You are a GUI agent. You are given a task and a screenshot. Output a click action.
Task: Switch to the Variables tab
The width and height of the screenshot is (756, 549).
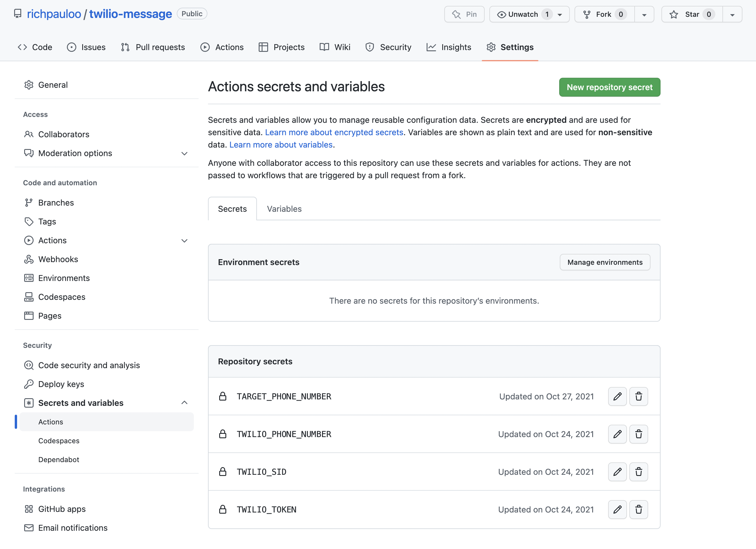coord(284,209)
